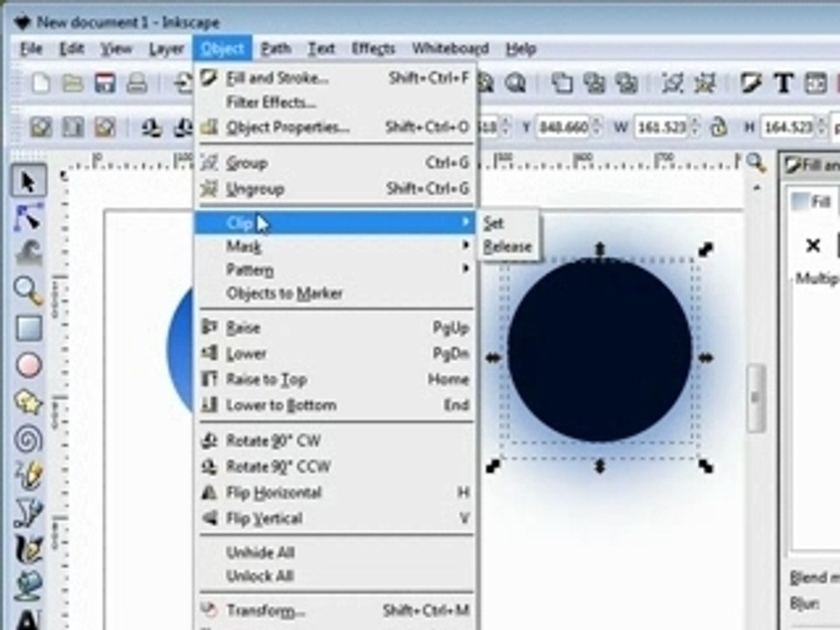Select the Ellipse circle tool
Image resolution: width=840 pixels, height=630 pixels.
[x=28, y=365]
